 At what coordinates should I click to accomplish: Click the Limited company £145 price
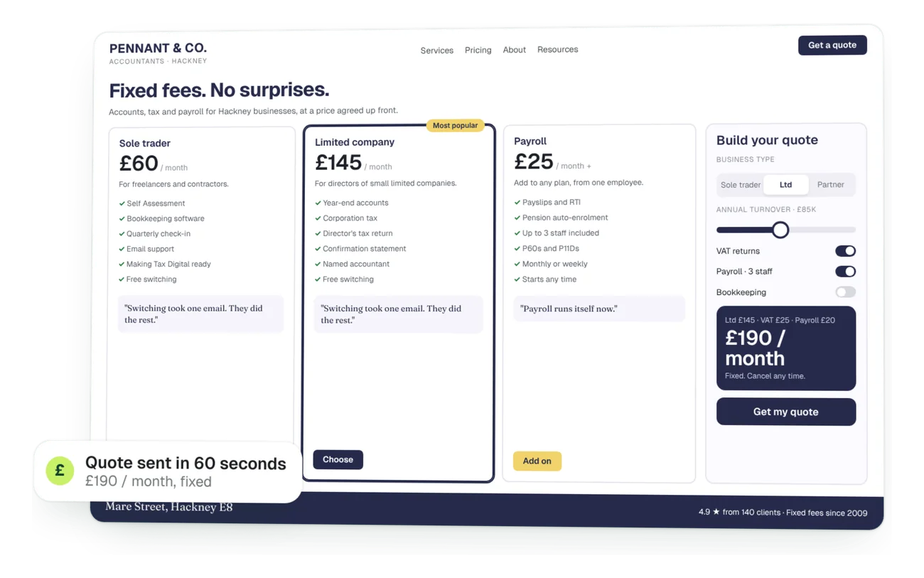click(x=338, y=163)
